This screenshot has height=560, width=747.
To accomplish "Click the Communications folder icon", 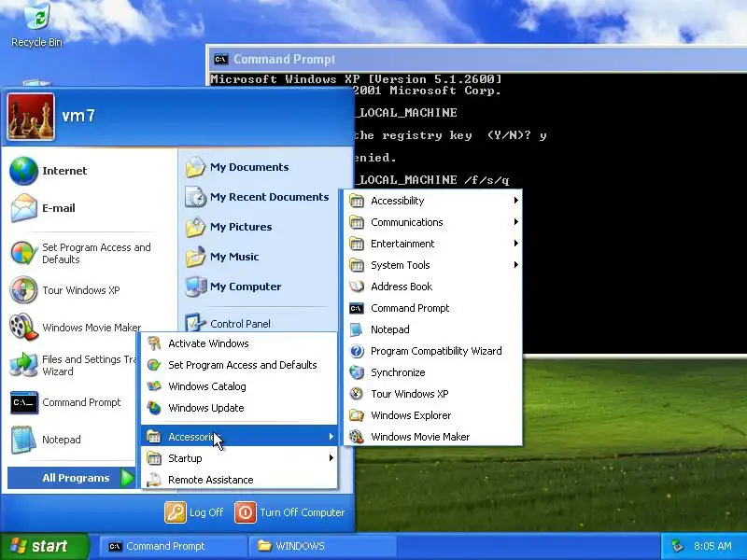I will (357, 222).
